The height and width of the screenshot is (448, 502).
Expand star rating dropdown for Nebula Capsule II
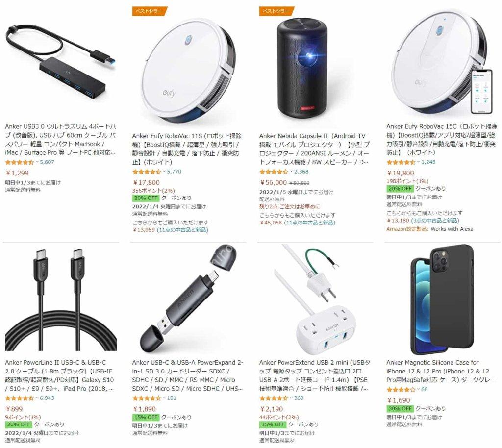[x=291, y=172]
